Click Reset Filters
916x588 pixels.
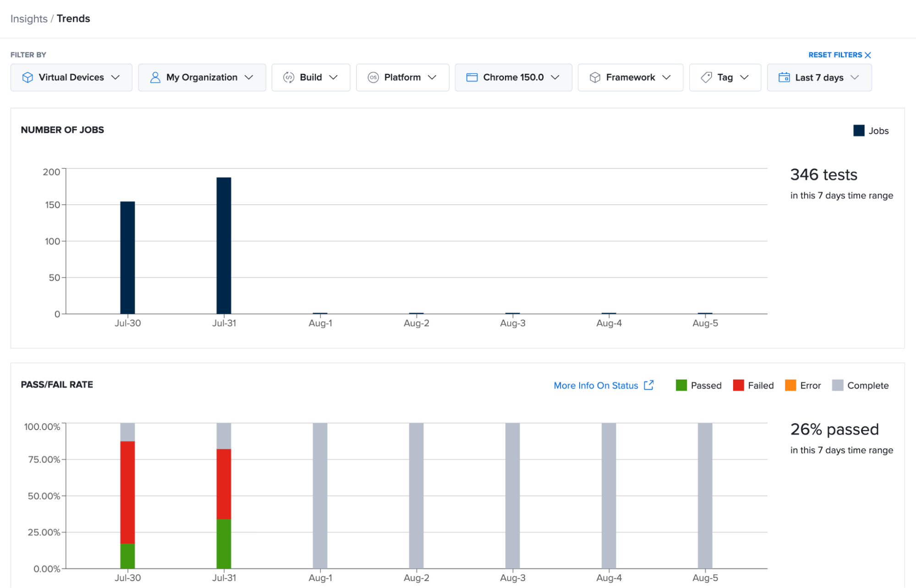839,55
